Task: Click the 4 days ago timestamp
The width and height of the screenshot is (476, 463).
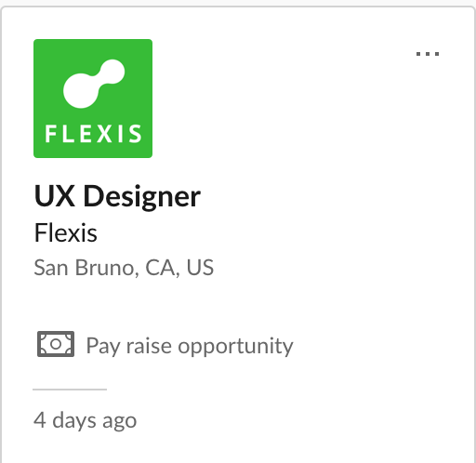Action: click(85, 421)
